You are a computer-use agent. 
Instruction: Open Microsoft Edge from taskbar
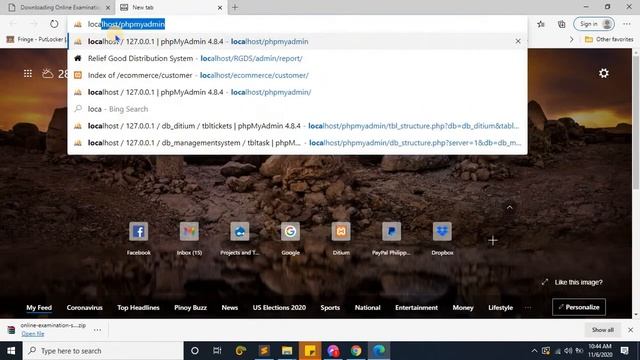(x=379, y=351)
